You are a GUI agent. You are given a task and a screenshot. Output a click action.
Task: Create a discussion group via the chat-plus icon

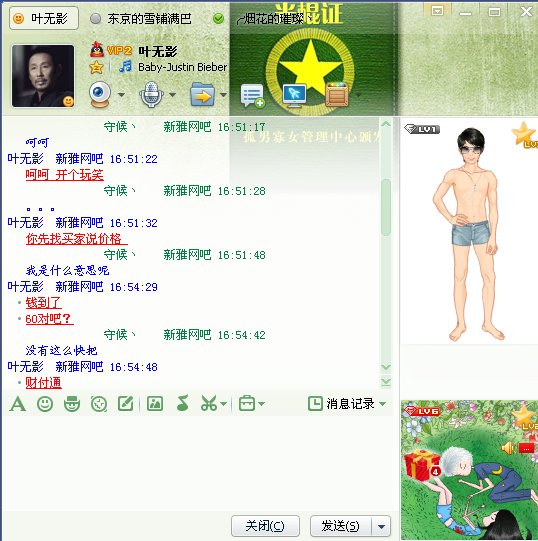[253, 95]
